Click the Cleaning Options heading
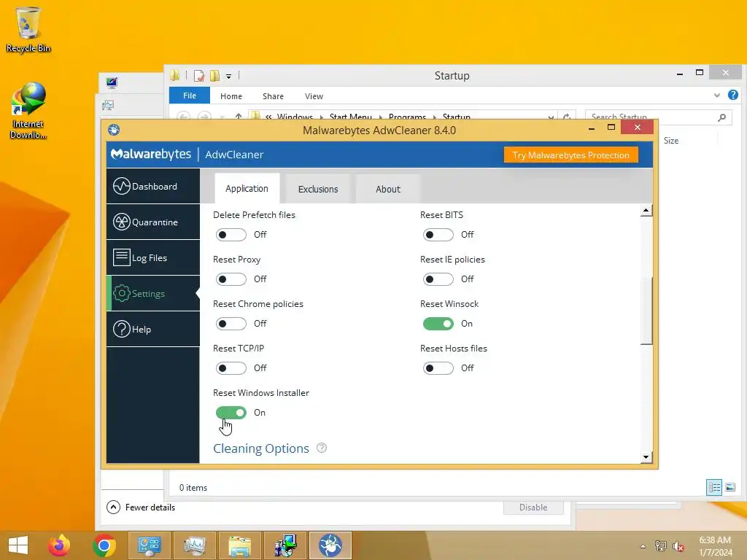The height and width of the screenshot is (560, 747). click(261, 448)
